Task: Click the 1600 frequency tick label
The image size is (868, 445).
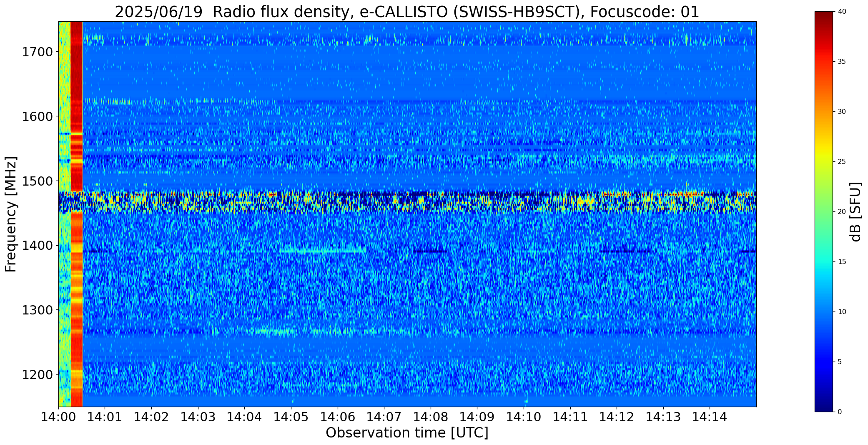Action: click(37, 116)
